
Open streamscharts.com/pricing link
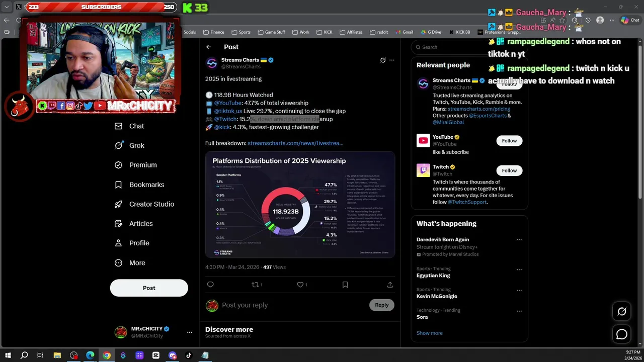(479, 109)
